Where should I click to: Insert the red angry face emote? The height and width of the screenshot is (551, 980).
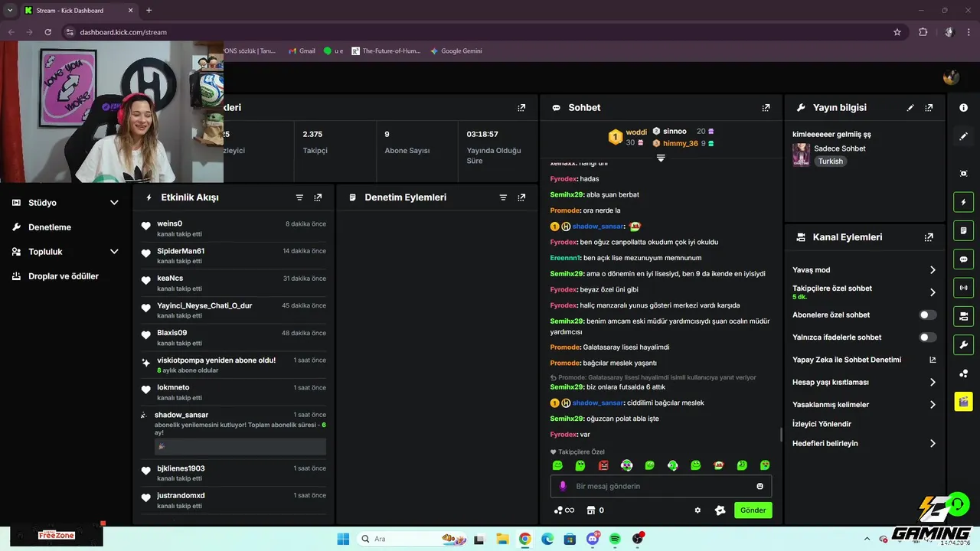[603, 465]
